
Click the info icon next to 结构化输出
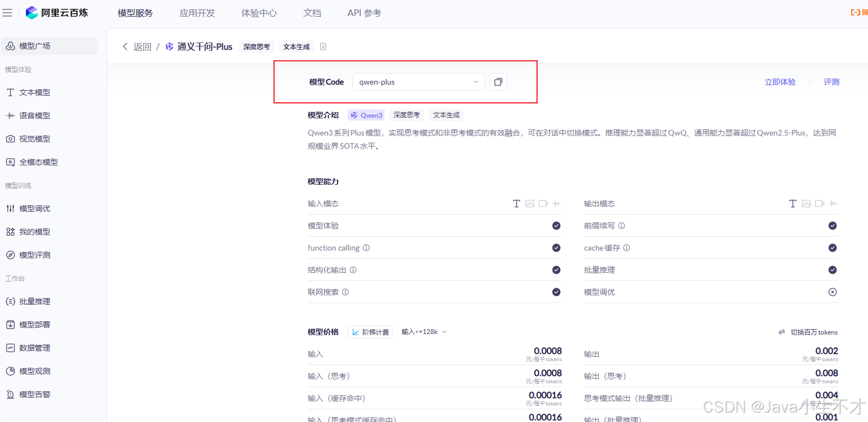353,270
